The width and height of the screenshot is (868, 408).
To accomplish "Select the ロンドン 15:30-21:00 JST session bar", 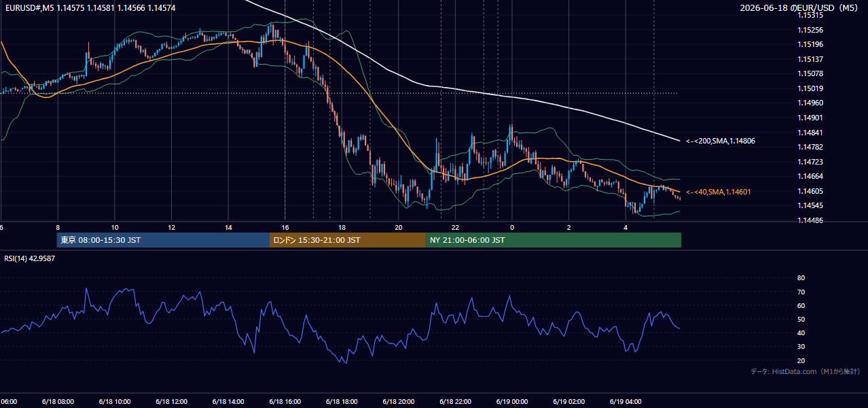I will click(348, 240).
